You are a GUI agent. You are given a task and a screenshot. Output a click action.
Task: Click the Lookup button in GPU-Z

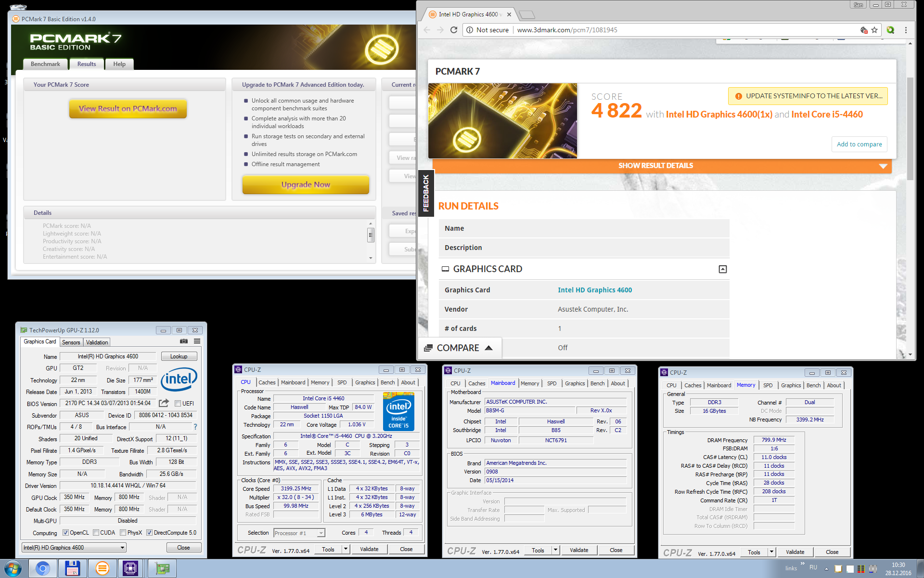click(x=179, y=356)
